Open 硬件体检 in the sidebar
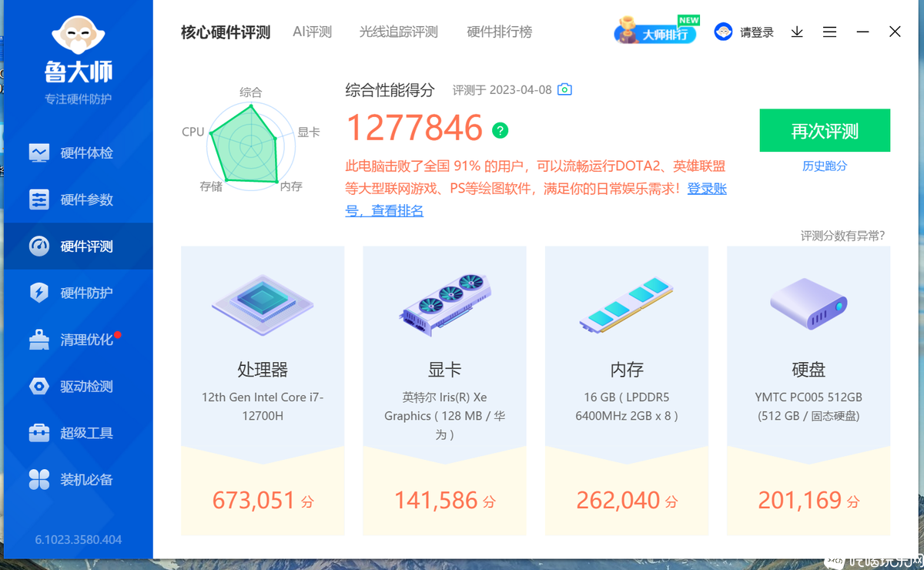The width and height of the screenshot is (924, 570). tap(79, 153)
